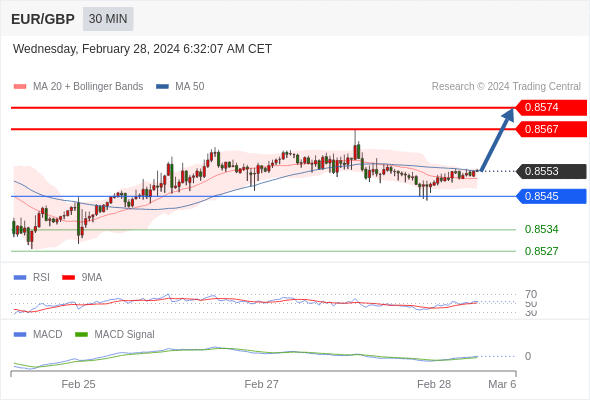590x400 pixels.
Task: Click the 0.8545 pivot price tag
Action: click(x=551, y=196)
